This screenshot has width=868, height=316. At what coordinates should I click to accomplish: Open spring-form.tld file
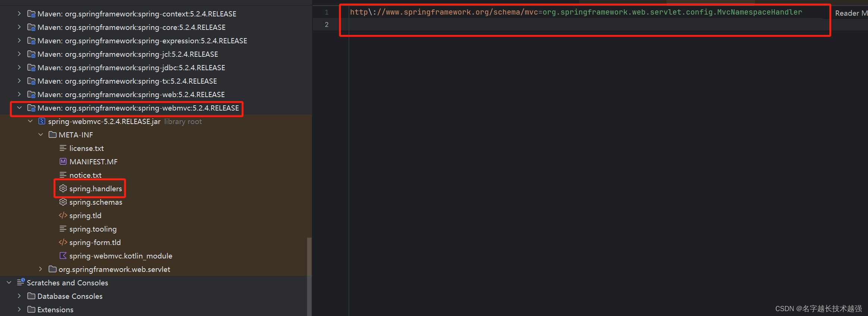(95, 242)
